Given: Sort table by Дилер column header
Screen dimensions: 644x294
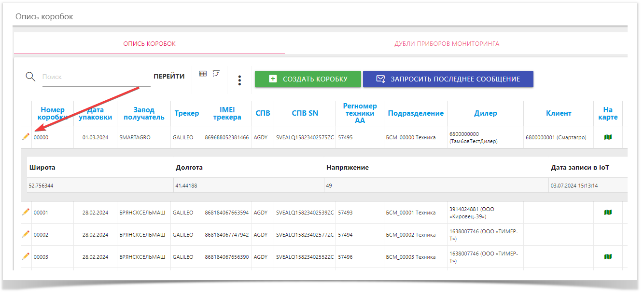Looking at the screenshot, I should 485,113.
